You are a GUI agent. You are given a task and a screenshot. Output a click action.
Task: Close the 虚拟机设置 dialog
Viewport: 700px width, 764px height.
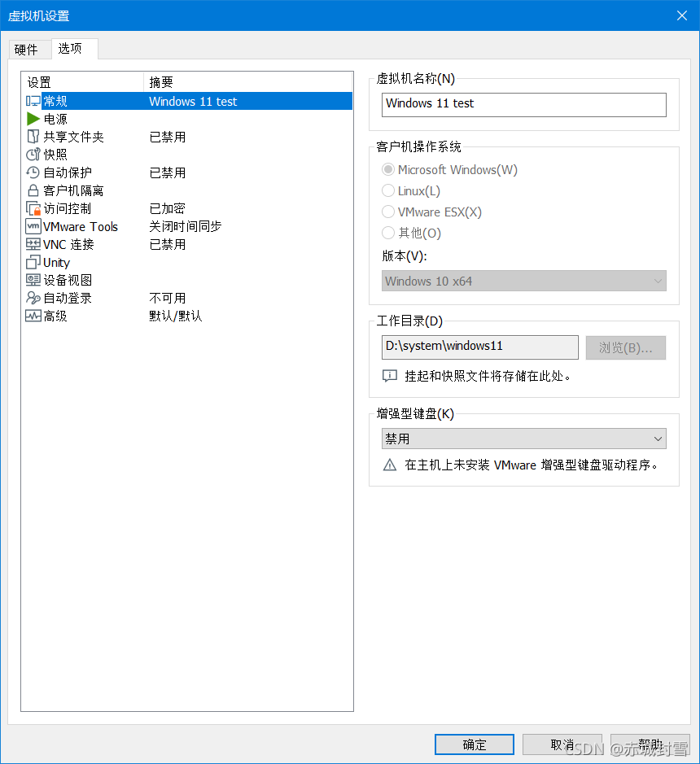pos(682,15)
